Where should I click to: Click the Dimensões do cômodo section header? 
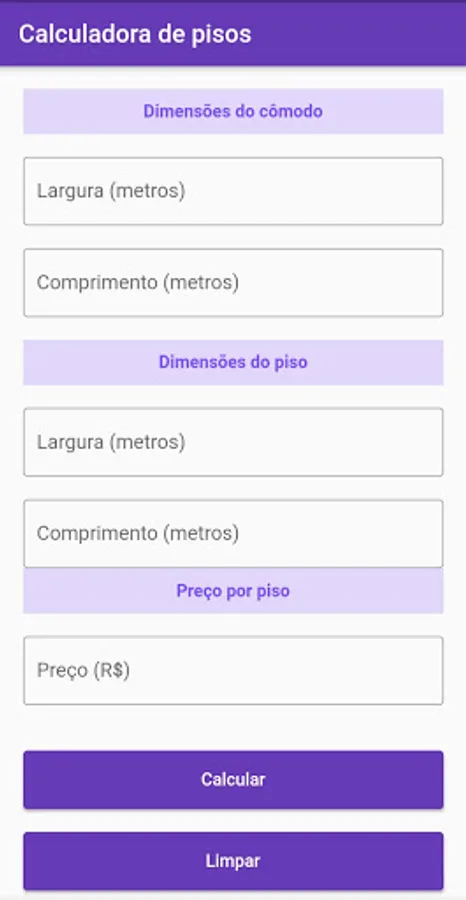pyautogui.click(x=233, y=111)
